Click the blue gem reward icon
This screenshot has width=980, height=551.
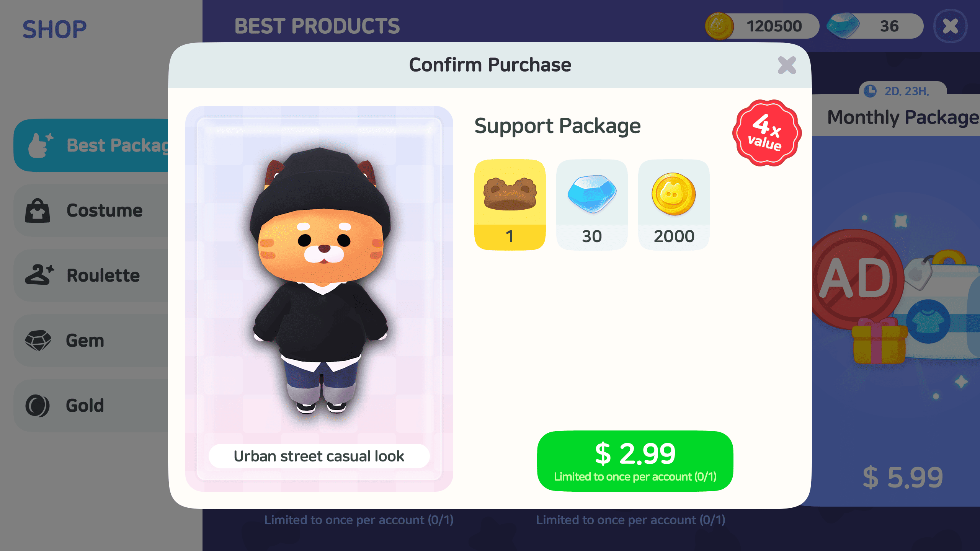tap(592, 194)
